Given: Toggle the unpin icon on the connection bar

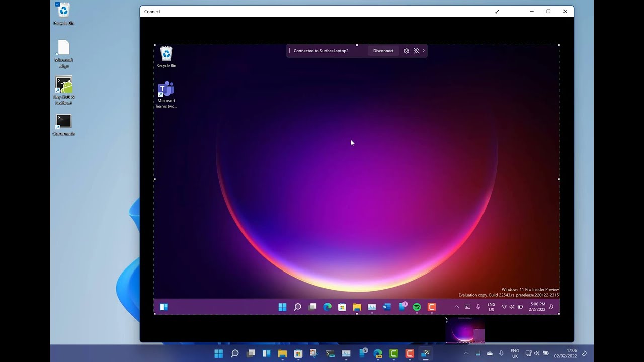Looking at the screenshot, I should point(416,51).
